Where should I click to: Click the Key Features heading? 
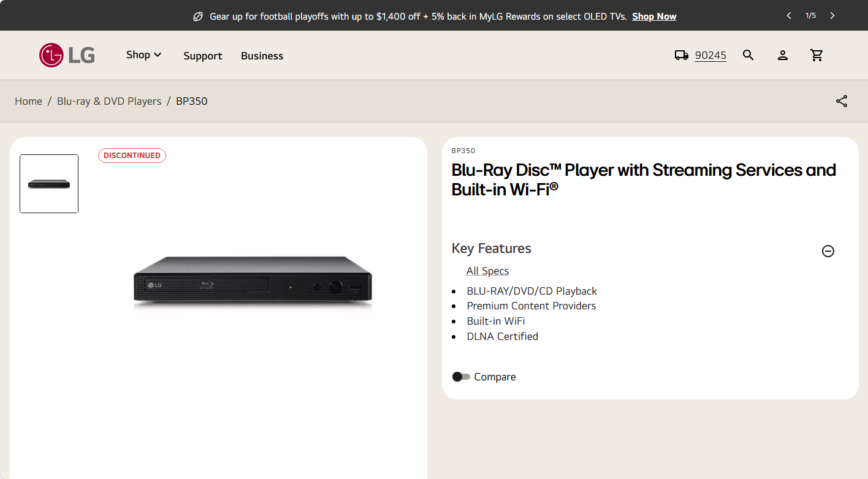(492, 248)
